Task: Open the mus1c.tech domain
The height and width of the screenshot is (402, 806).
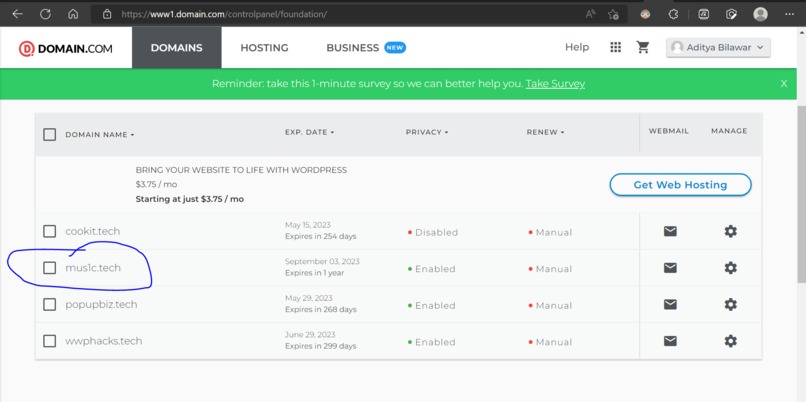Action: pos(93,268)
